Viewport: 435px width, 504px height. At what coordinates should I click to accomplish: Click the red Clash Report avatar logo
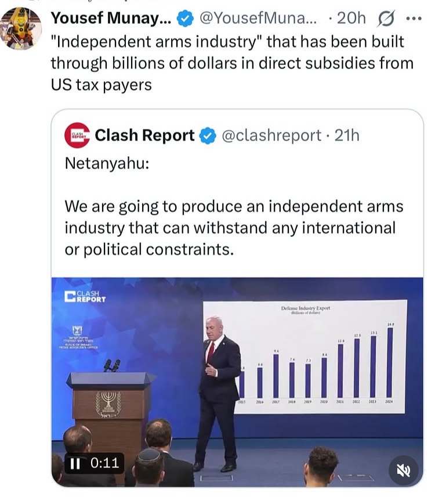pyautogui.click(x=77, y=135)
